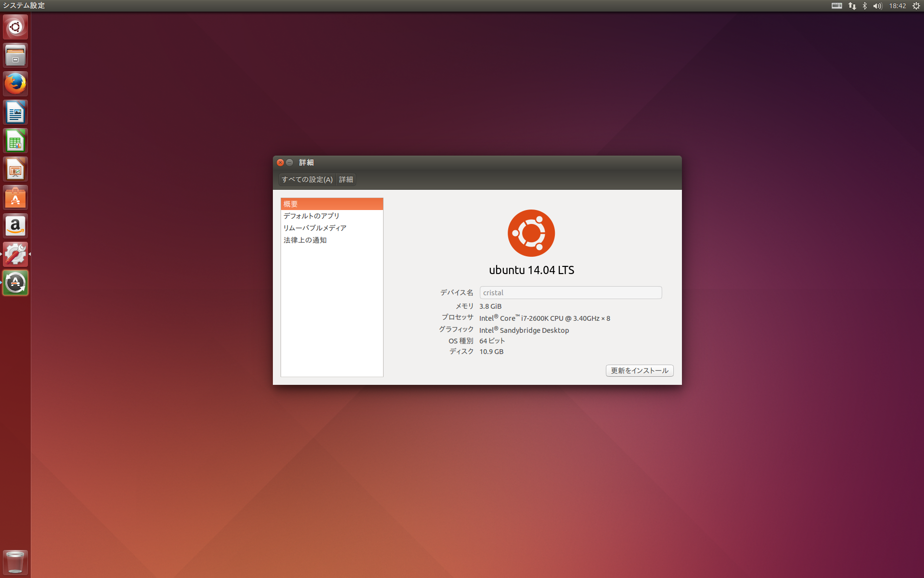
Task: Open the sound volume indicator menu
Action: (877, 6)
